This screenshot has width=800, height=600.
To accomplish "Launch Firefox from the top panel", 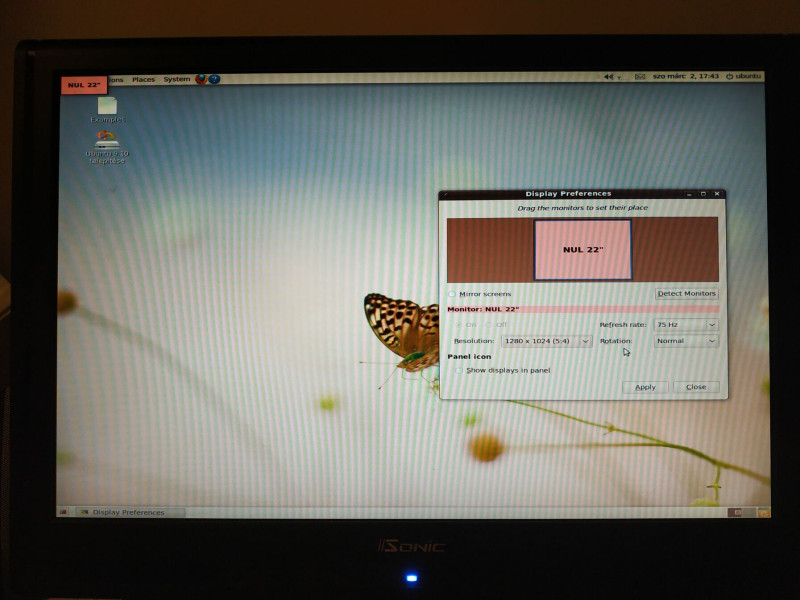I will point(201,79).
